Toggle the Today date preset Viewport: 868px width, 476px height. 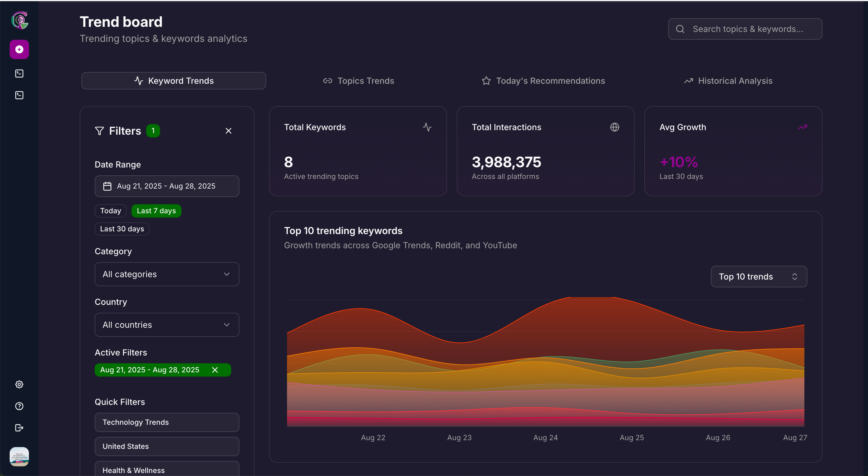coord(111,211)
